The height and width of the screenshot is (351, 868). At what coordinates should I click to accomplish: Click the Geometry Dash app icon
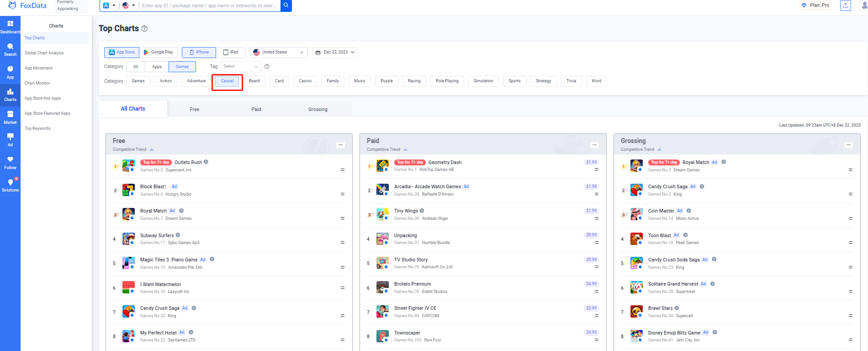click(382, 165)
